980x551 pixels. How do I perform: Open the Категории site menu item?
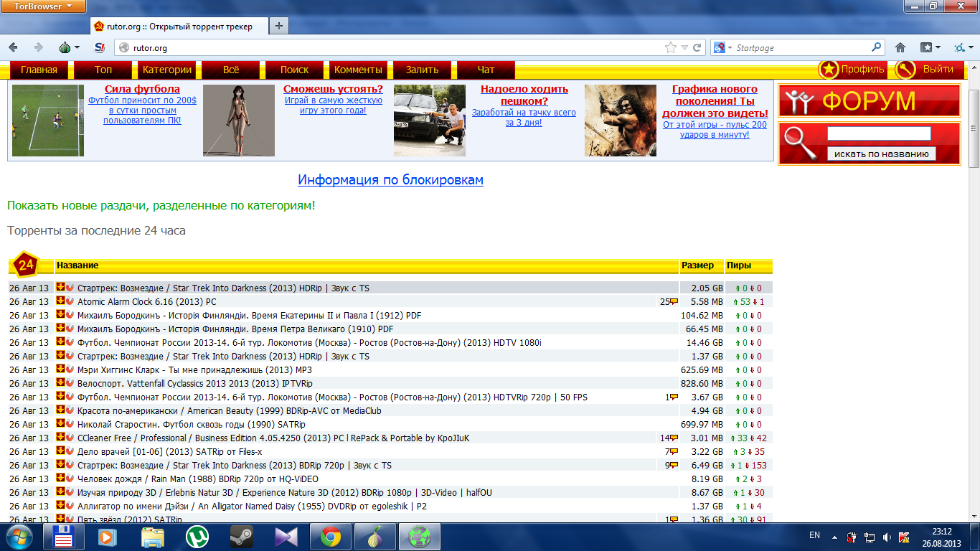click(167, 70)
